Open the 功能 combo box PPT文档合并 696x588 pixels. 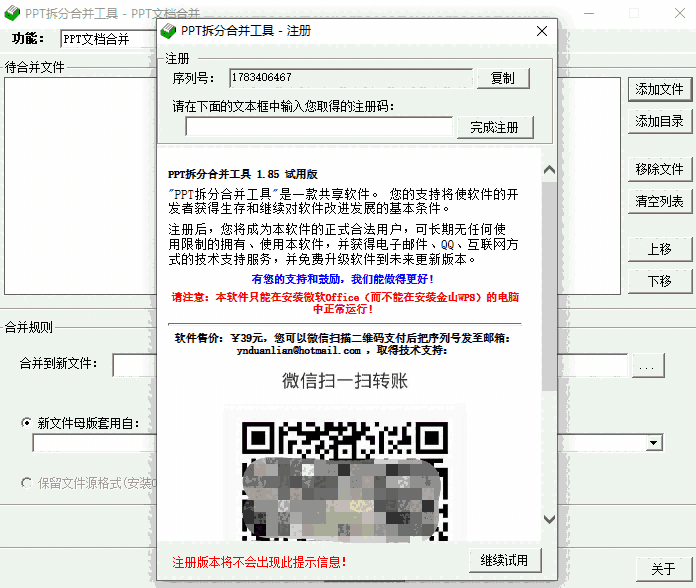pyautogui.click(x=109, y=39)
